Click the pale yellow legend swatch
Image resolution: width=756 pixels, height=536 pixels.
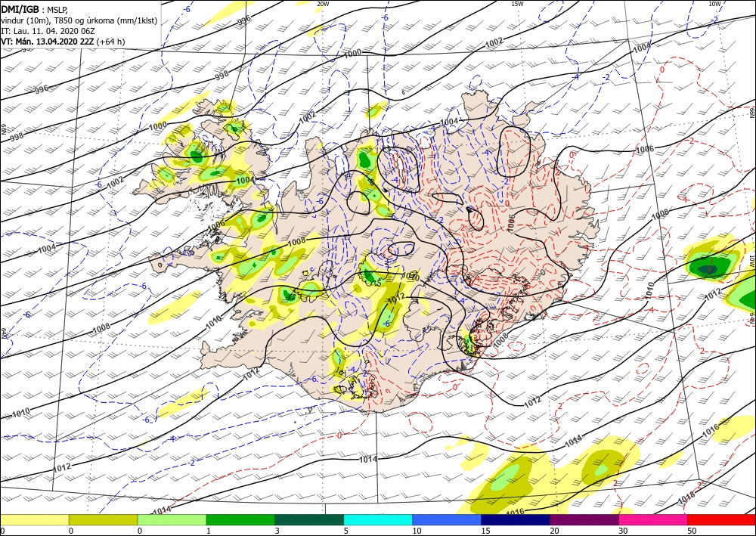point(34,519)
